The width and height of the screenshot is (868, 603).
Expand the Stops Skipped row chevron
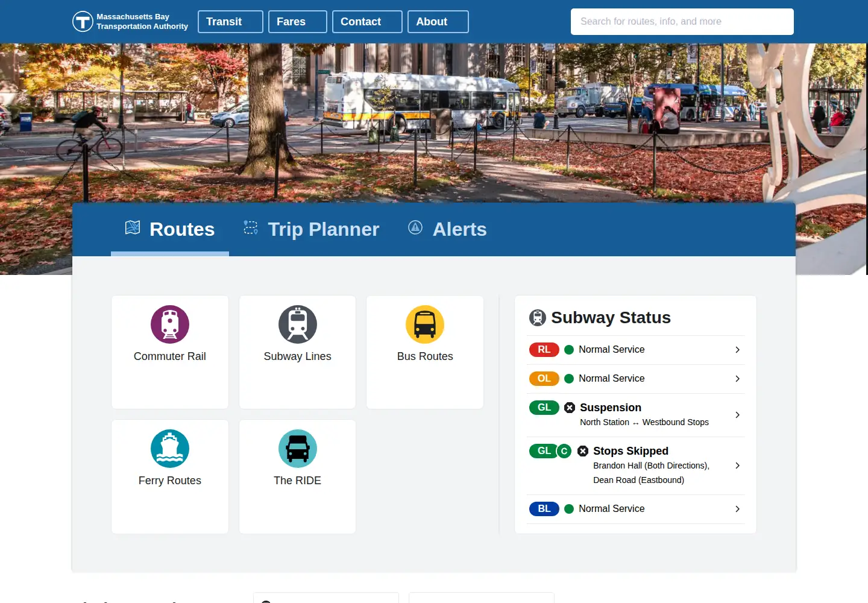click(737, 466)
